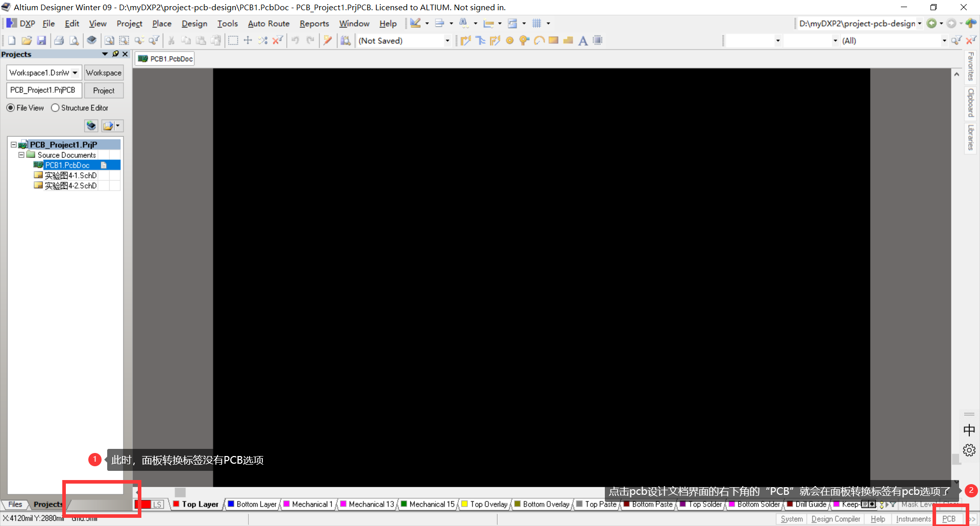Select the Bottom Layer tab
Viewport: 980px width, 526px height.
252,504
